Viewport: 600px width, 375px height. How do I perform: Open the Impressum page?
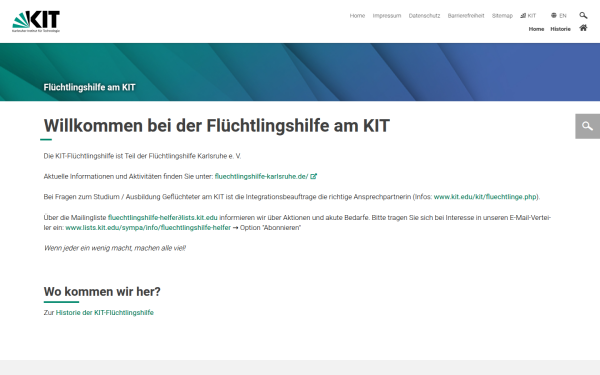tap(387, 16)
